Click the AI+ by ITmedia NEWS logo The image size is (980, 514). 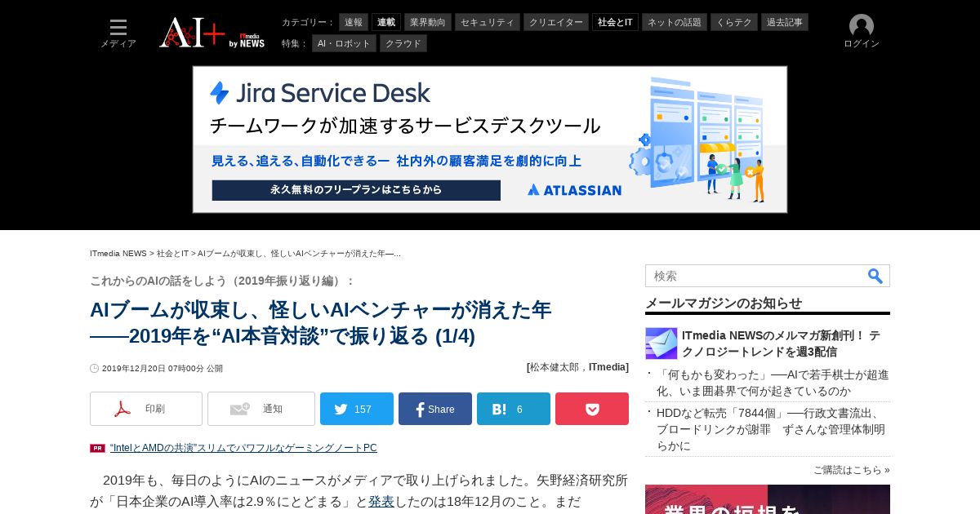coord(212,33)
